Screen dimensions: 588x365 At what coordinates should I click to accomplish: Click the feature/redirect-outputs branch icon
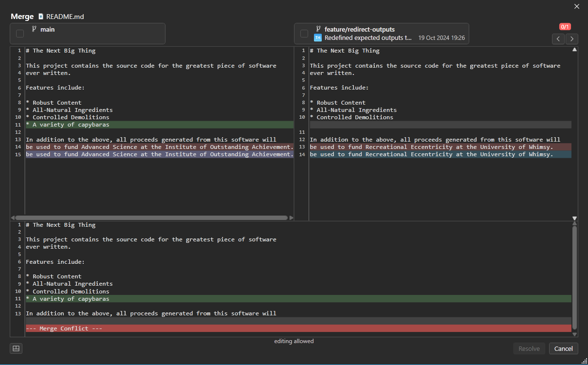coord(318,29)
